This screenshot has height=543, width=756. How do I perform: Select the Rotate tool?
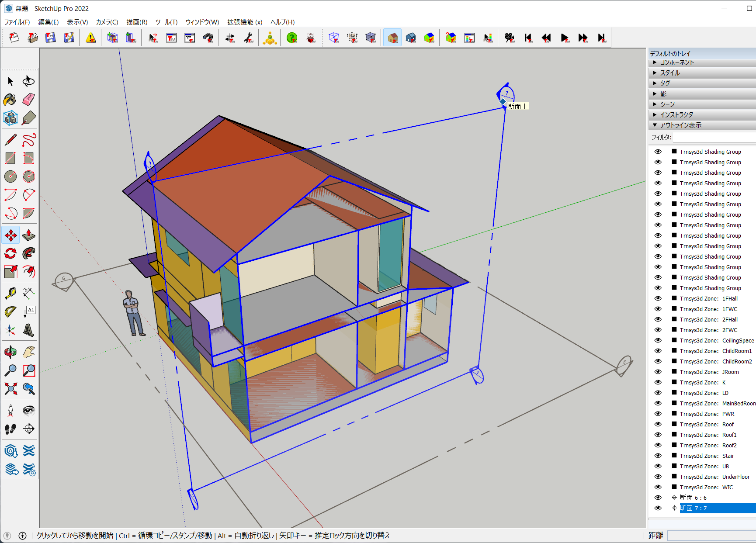(10, 253)
